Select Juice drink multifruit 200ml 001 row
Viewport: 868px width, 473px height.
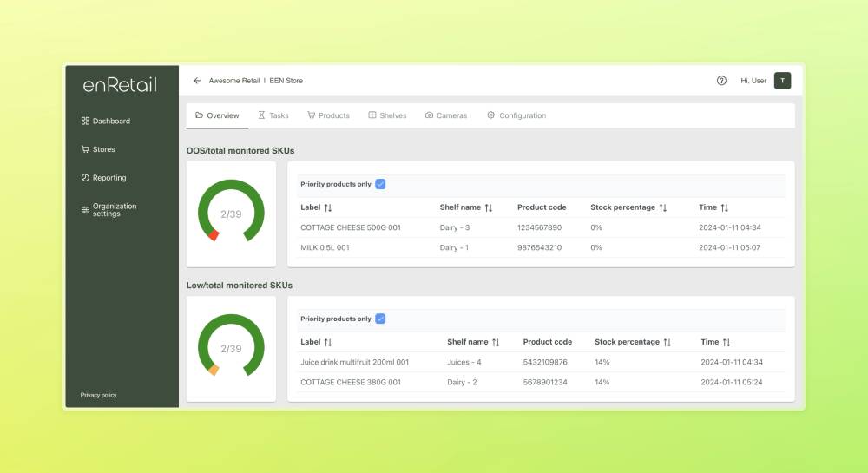[x=541, y=363]
